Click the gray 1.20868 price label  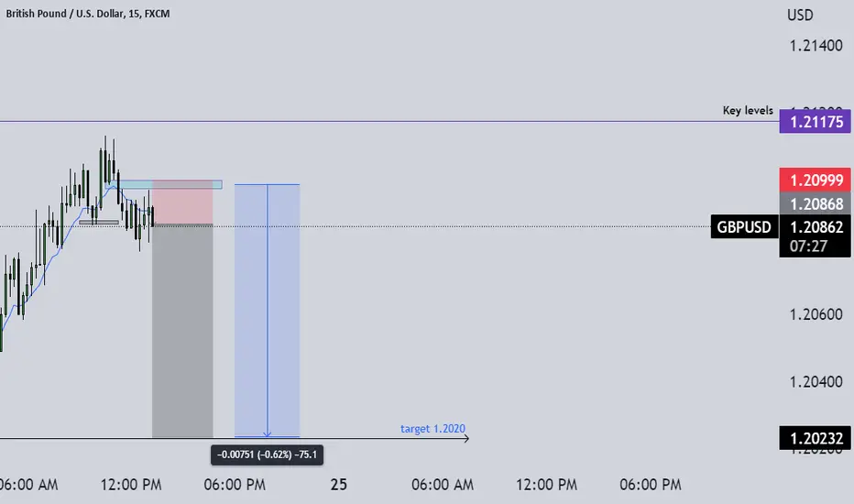815,203
